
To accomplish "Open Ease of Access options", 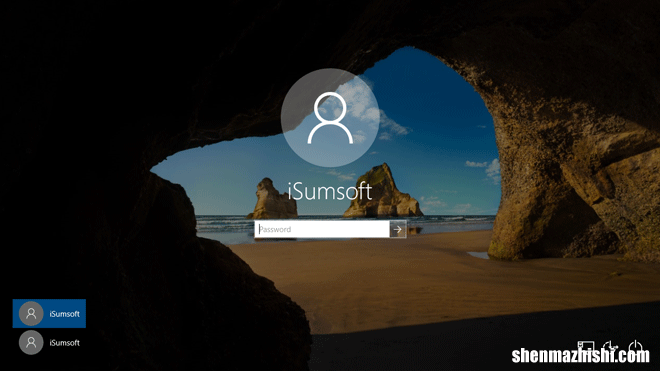I will [x=610, y=347].
